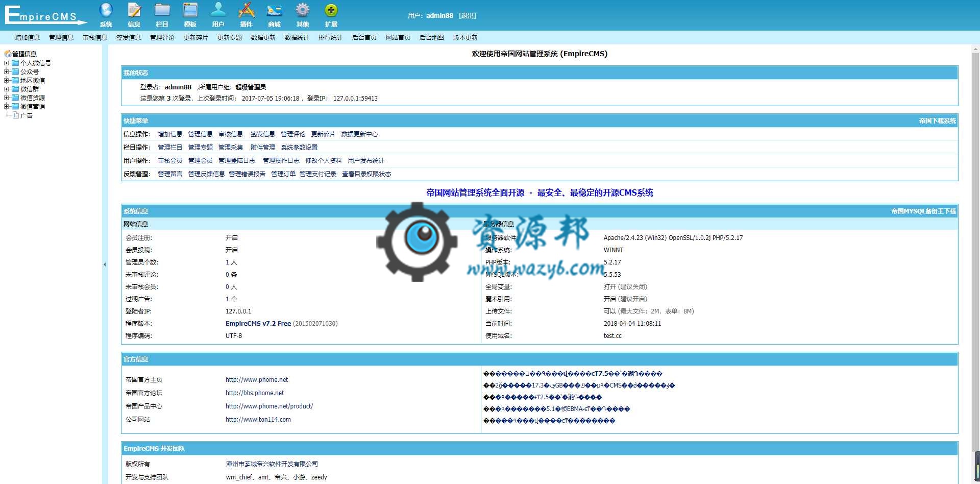Open the 扩展 (Extend) green plus icon
This screenshot has height=484, width=980.
(331, 10)
